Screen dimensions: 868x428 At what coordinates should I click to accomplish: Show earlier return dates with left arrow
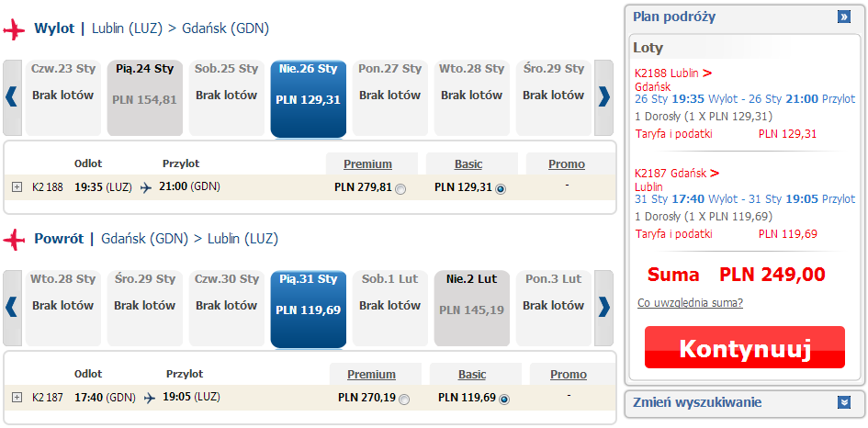click(12, 308)
